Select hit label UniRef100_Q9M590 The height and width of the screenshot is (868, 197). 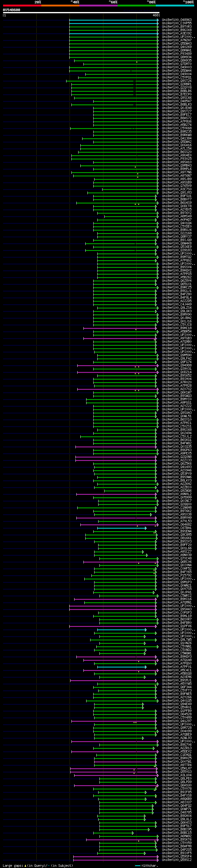click(176, 355)
